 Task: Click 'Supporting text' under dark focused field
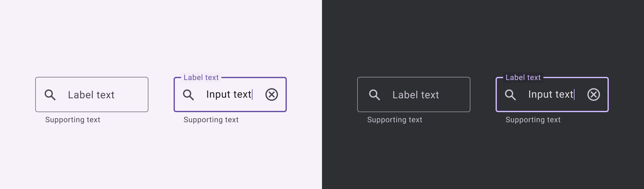(x=533, y=120)
